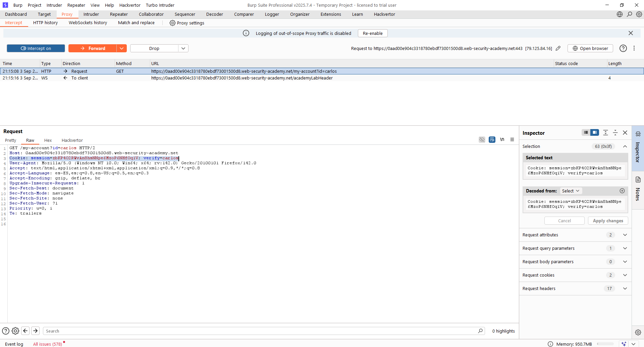Switch Inspector to stacked layout view
644x347 pixels.
586,132
